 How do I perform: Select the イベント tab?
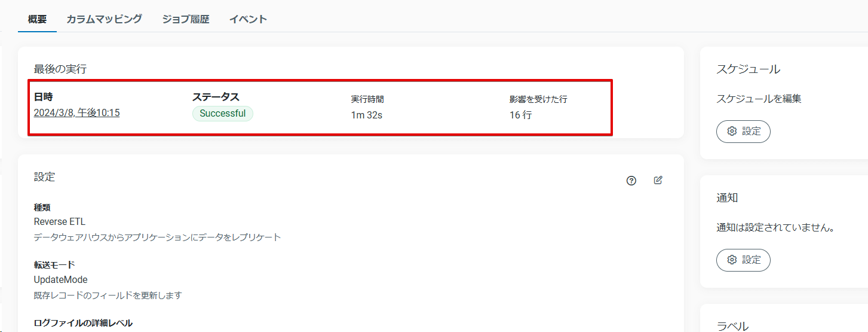pos(248,19)
